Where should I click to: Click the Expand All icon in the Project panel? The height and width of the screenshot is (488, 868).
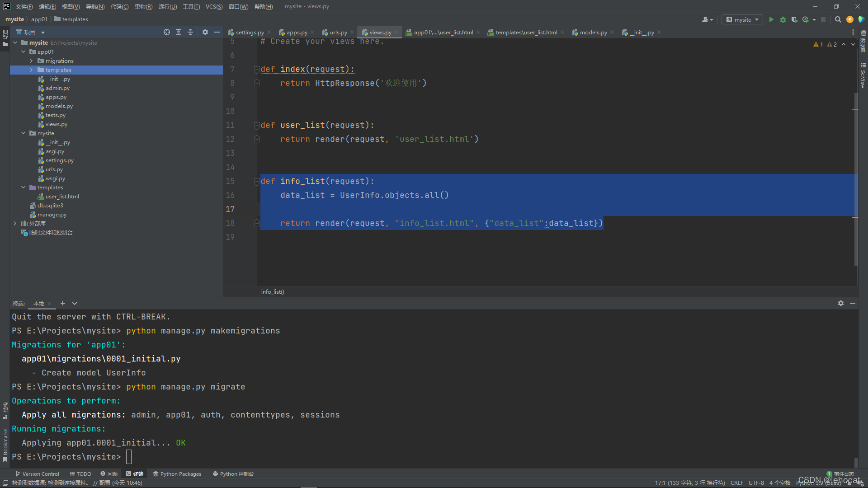(x=179, y=32)
